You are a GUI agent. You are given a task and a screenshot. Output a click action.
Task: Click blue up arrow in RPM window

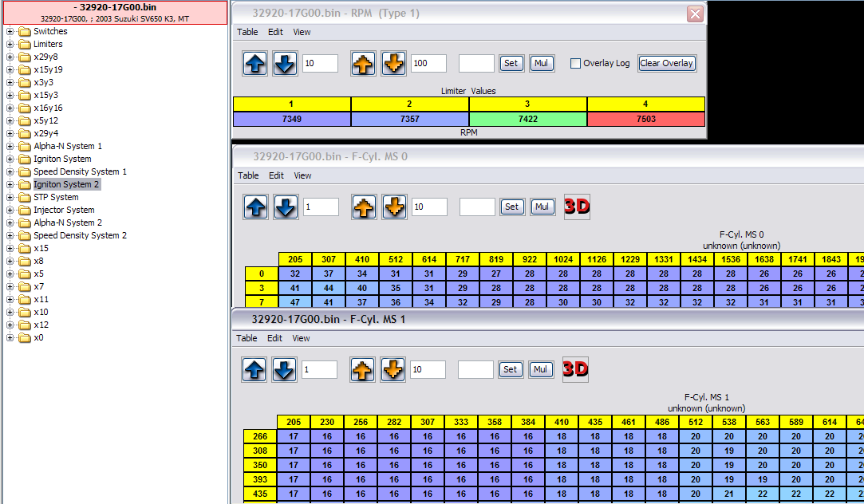[255, 64]
